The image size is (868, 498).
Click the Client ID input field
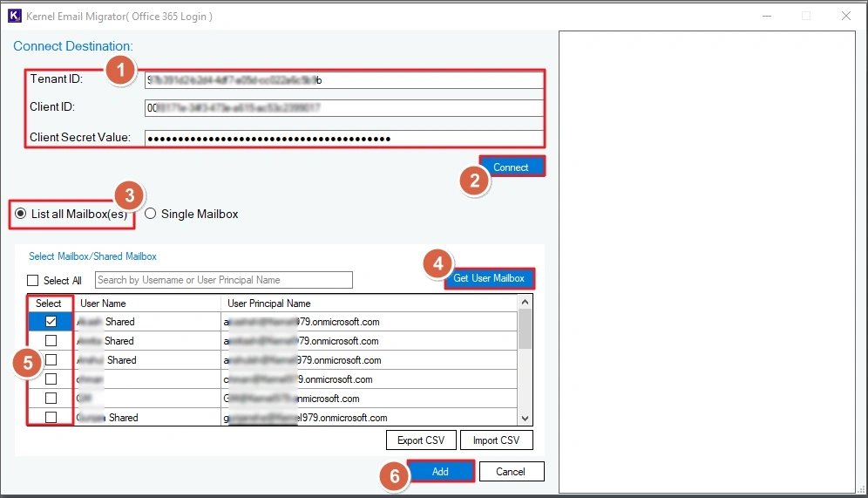point(343,107)
